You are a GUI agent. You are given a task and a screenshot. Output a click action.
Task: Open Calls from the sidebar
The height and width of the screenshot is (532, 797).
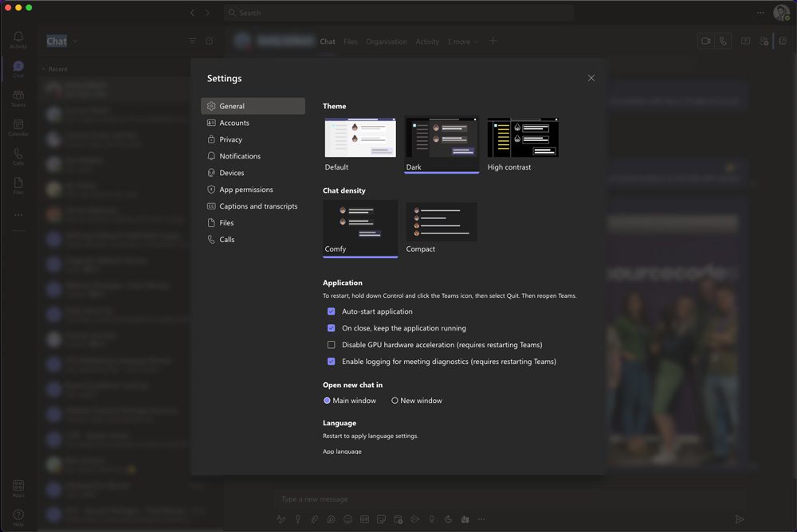[18, 156]
